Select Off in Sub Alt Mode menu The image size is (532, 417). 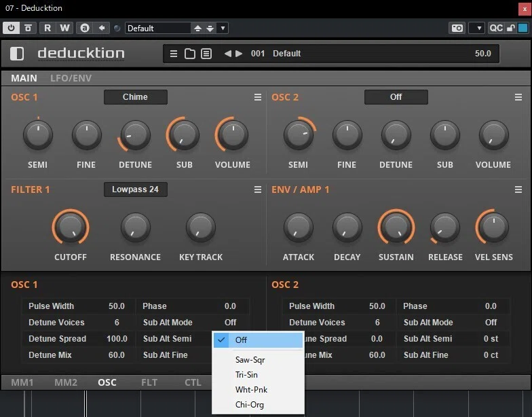point(258,340)
